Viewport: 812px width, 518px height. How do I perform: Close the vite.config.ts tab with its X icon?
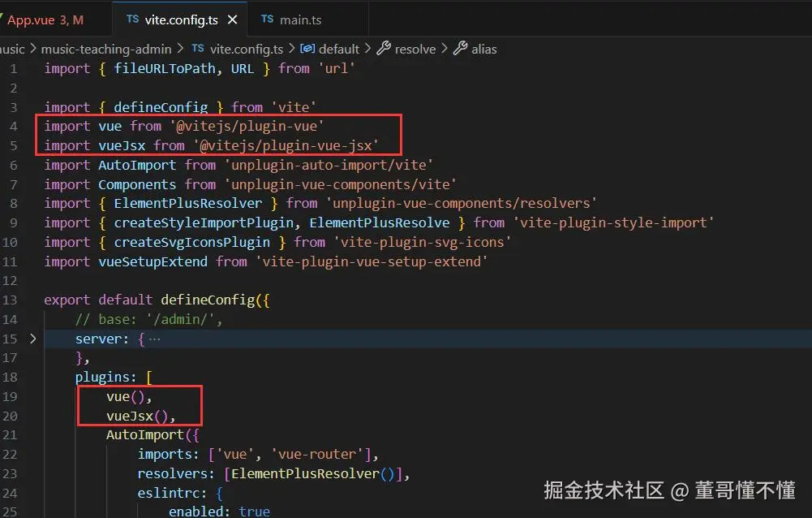pos(232,19)
